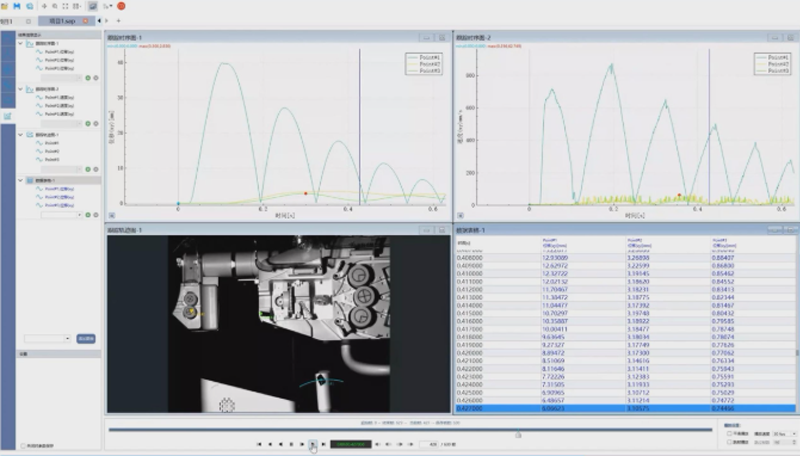Viewport: 800px width, 456px height.
Task: Click the first icon right of the timecode
Action: [x=378, y=444]
